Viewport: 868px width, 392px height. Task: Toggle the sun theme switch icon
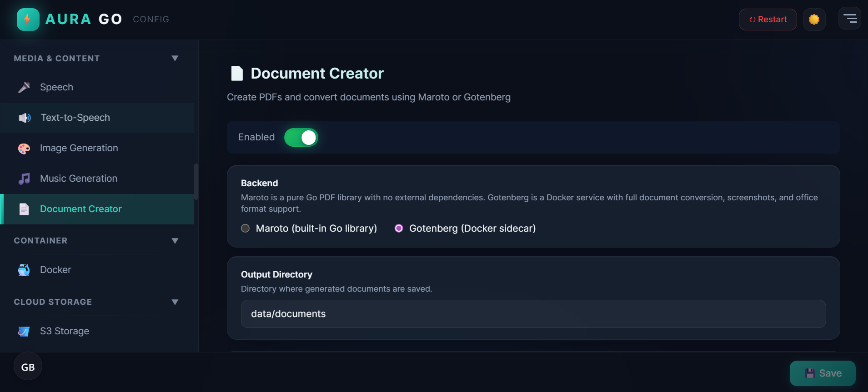[814, 20]
